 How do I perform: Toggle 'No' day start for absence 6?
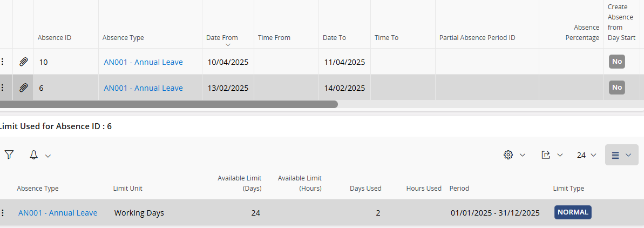[617, 88]
